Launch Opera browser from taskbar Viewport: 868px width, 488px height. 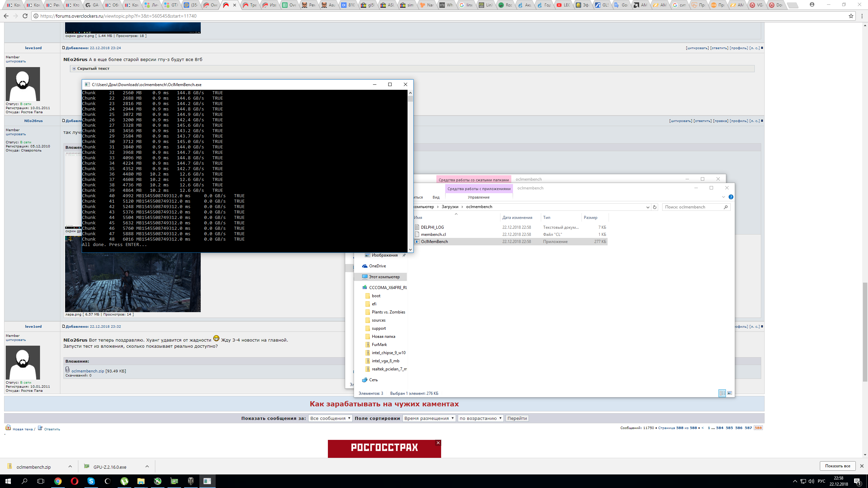point(74,481)
